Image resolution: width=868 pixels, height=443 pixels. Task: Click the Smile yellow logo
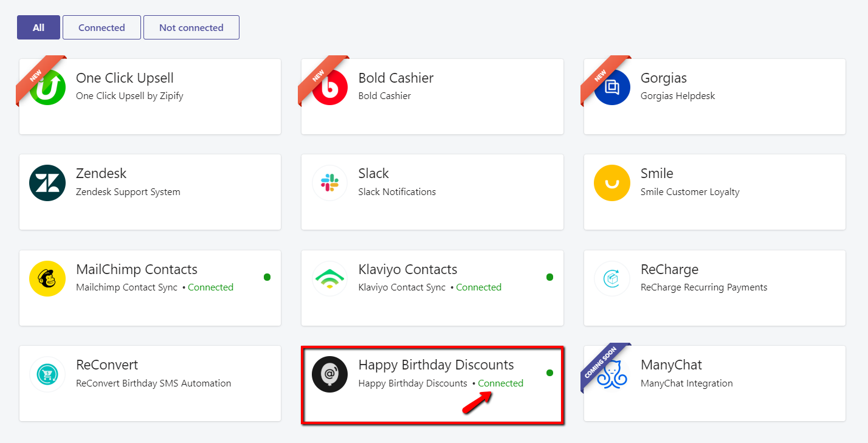pos(612,182)
